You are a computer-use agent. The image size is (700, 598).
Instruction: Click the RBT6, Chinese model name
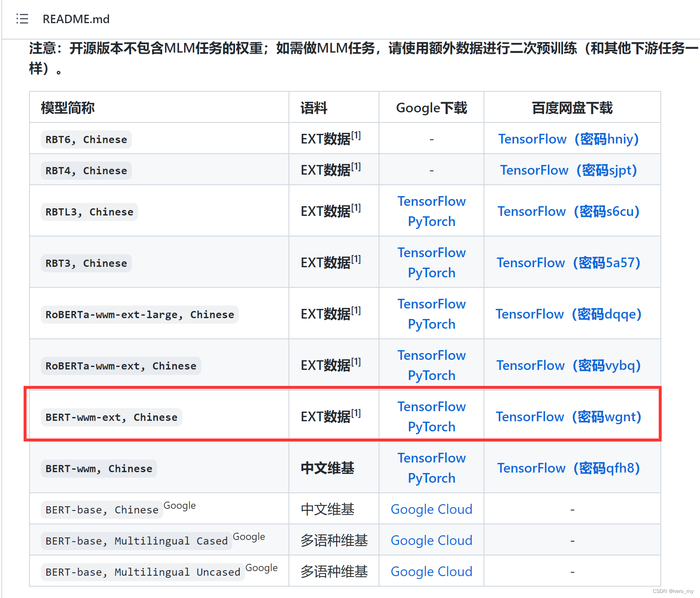coord(86,140)
